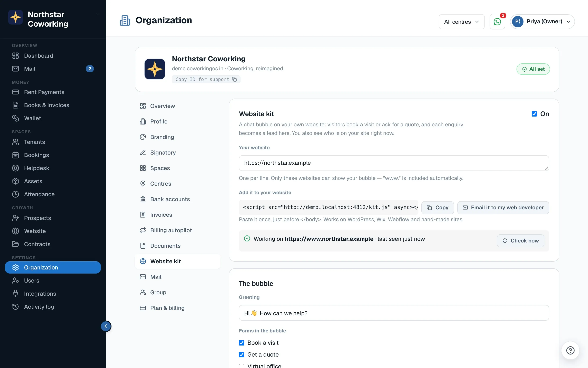
Task: Click the Dashboard grid icon
Action: (x=16, y=56)
